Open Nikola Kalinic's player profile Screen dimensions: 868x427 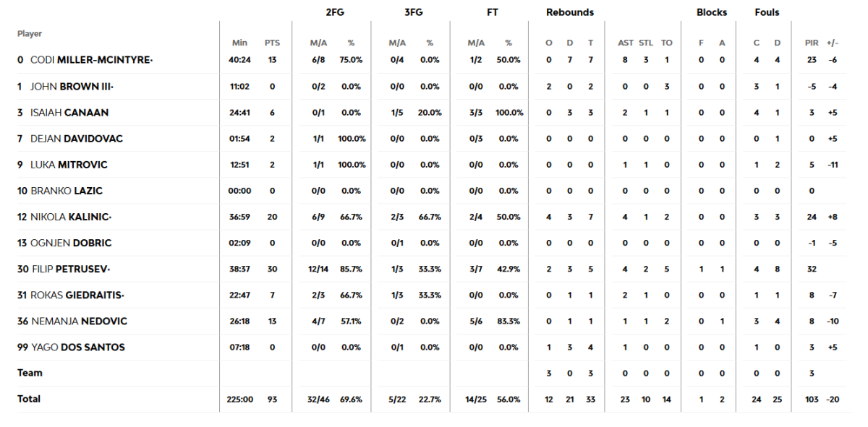pos(70,217)
